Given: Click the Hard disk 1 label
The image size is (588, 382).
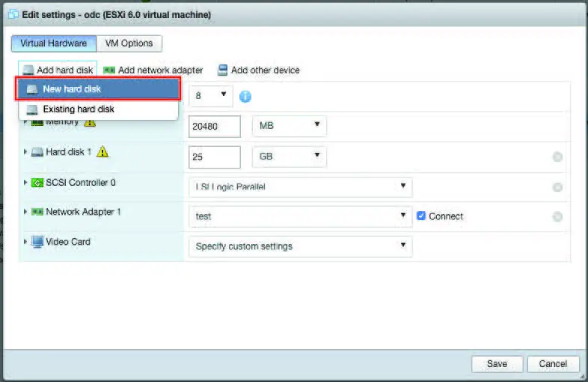Looking at the screenshot, I should pyautogui.click(x=69, y=152).
